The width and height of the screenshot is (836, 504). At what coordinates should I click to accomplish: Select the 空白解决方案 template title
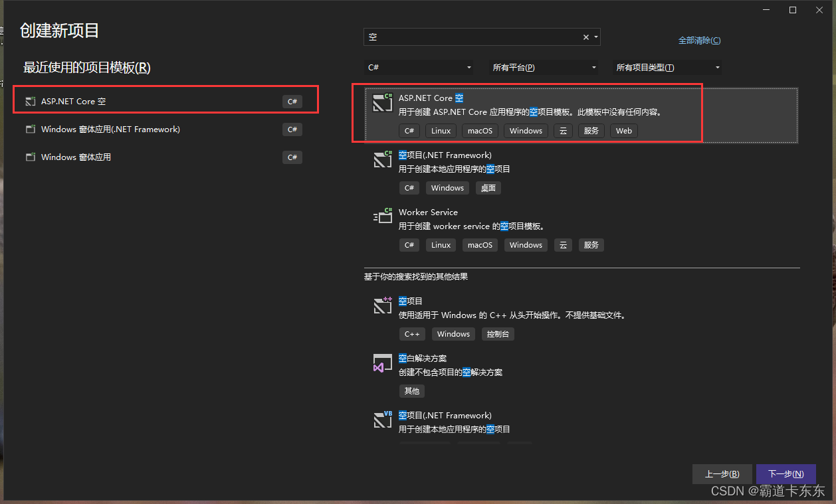pyautogui.click(x=423, y=359)
